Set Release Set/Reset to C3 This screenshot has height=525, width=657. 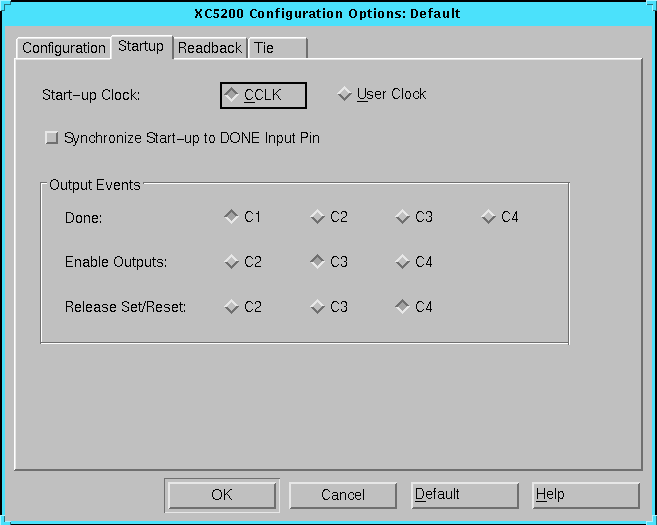[328, 307]
